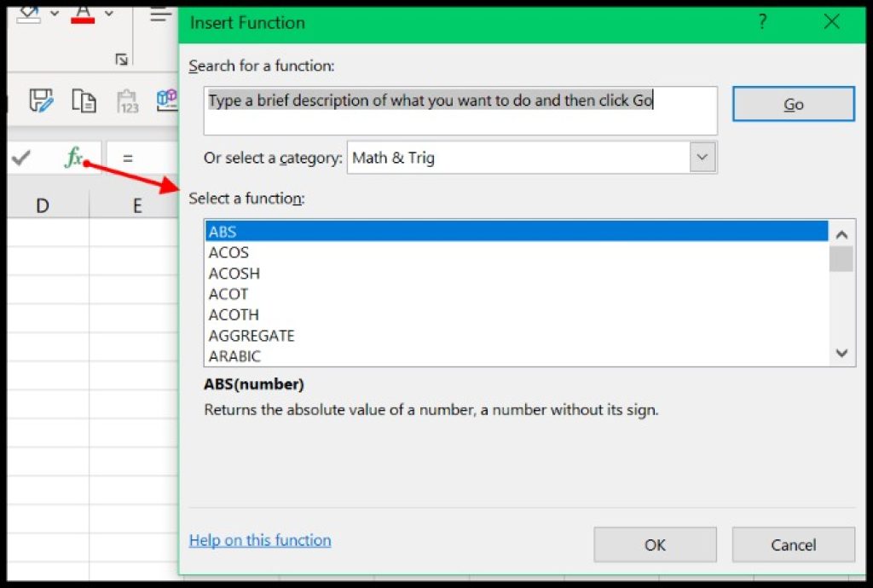The image size is (873, 588).
Task: Open the fill color dropdown arrow
Action: [53, 12]
